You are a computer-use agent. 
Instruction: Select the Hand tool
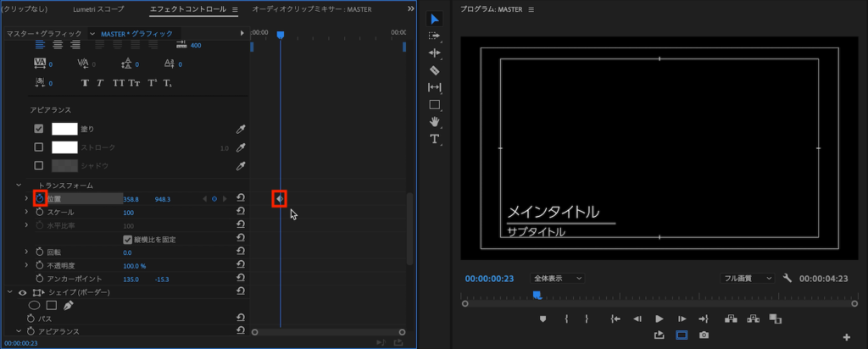coord(435,122)
